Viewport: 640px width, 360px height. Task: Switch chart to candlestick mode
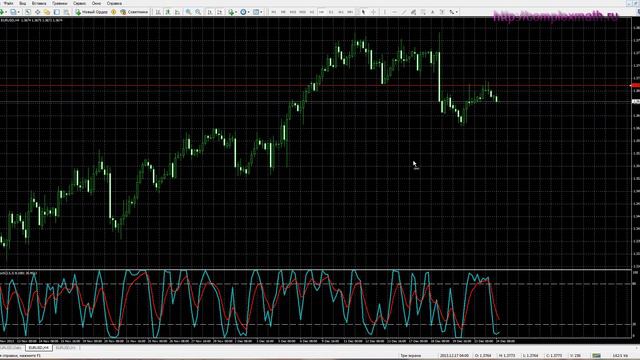click(x=167, y=12)
